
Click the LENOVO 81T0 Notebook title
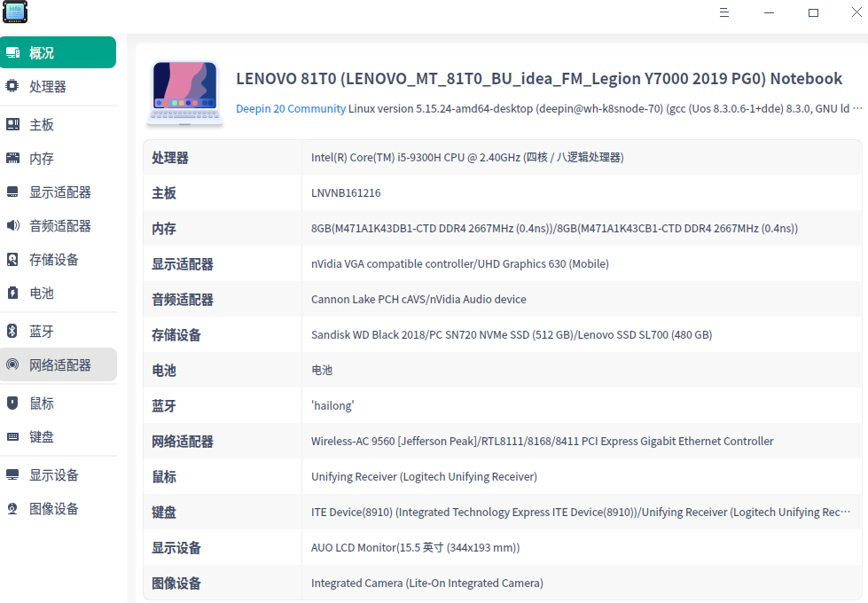pyautogui.click(x=539, y=79)
